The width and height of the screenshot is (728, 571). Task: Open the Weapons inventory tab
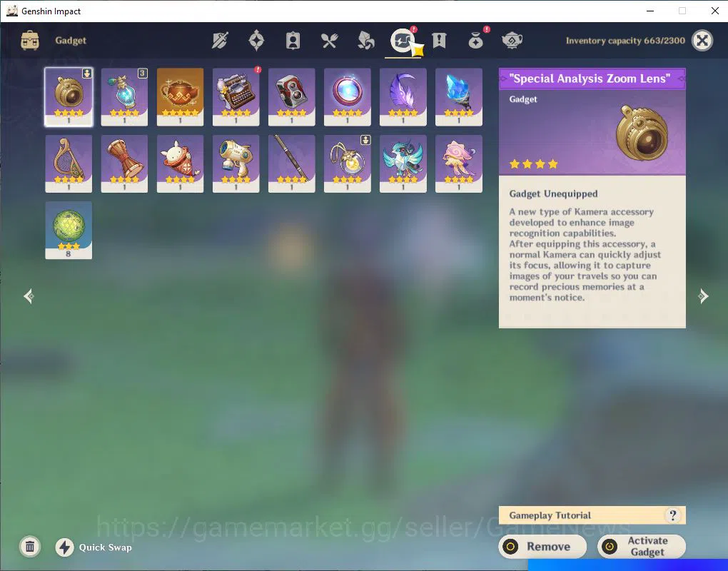coord(220,41)
